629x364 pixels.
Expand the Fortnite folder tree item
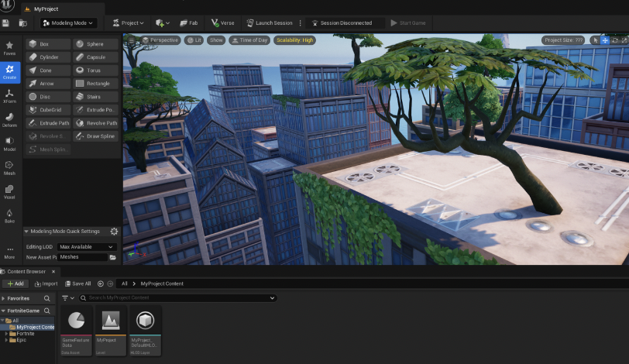point(6,334)
